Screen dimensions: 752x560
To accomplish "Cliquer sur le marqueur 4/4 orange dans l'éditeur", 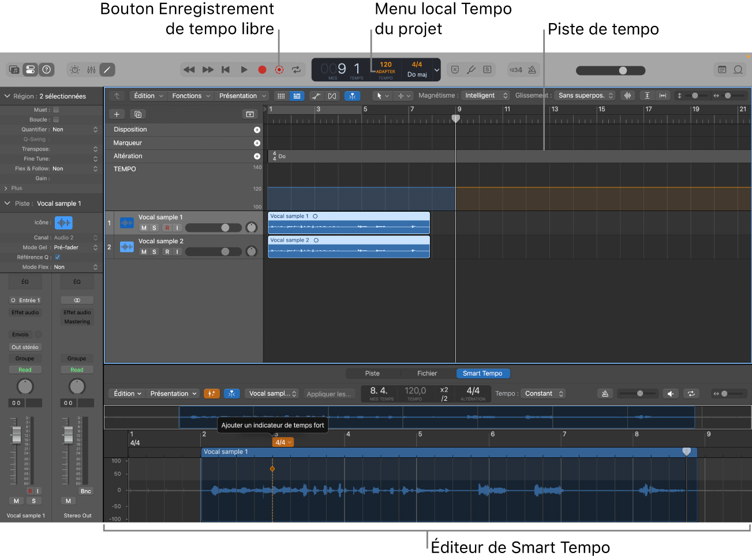I will pyautogui.click(x=282, y=442).
